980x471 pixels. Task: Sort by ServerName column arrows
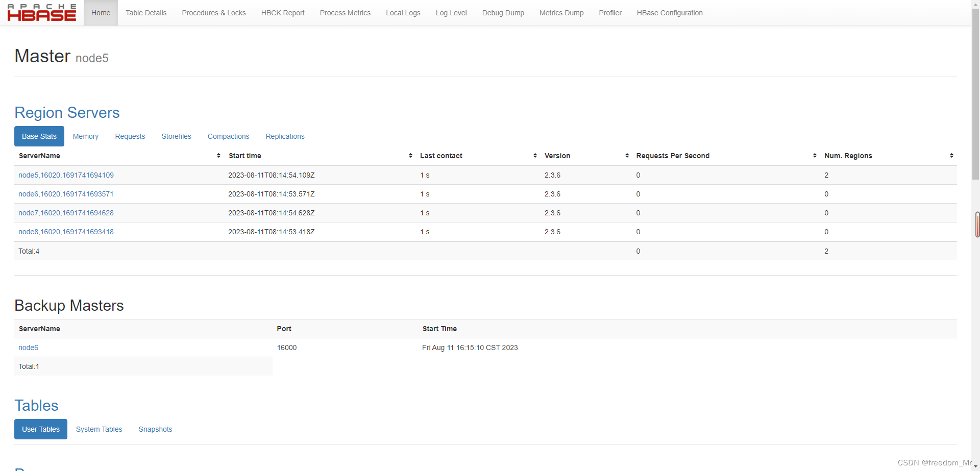point(218,156)
